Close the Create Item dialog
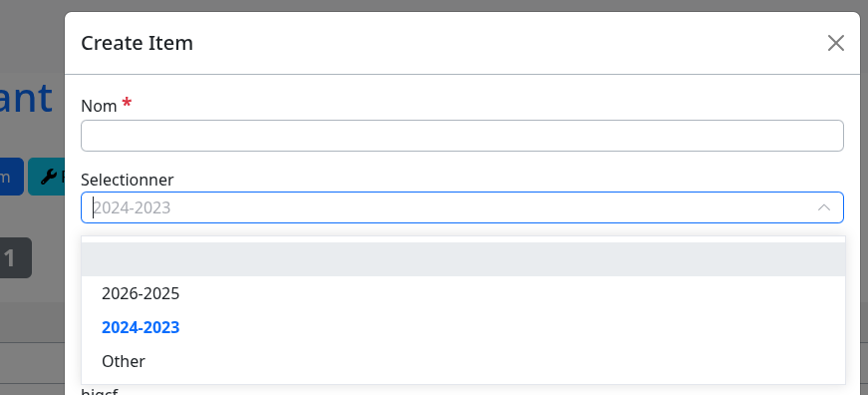 tap(835, 43)
